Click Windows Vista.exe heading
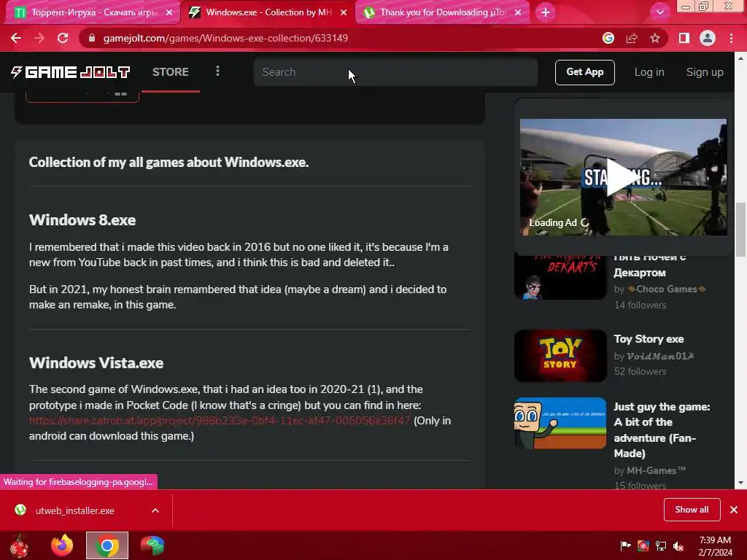Viewport: 747px width, 560px height. pos(96,363)
